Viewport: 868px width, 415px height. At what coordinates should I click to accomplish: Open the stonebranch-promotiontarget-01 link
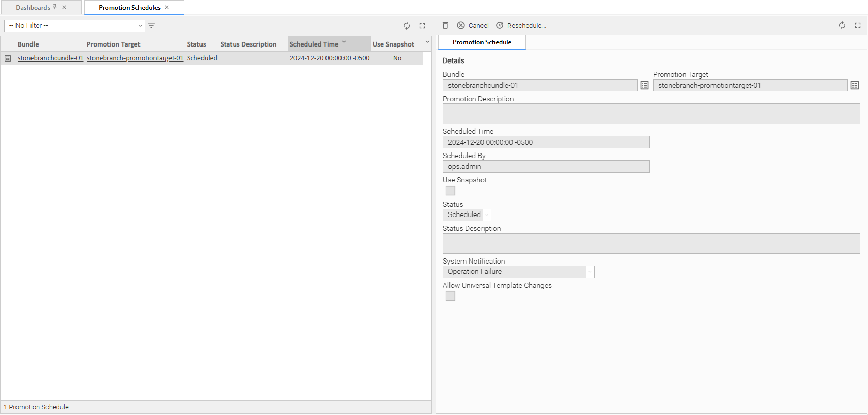point(135,58)
